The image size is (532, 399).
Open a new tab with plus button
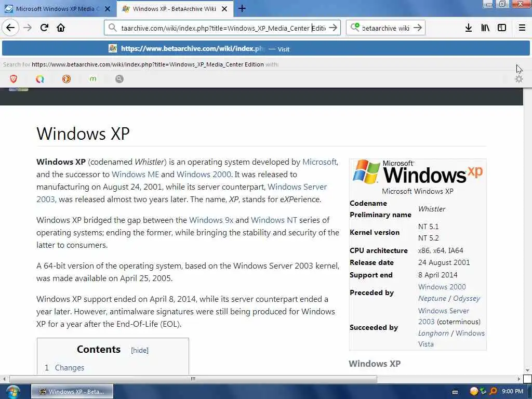242,8
